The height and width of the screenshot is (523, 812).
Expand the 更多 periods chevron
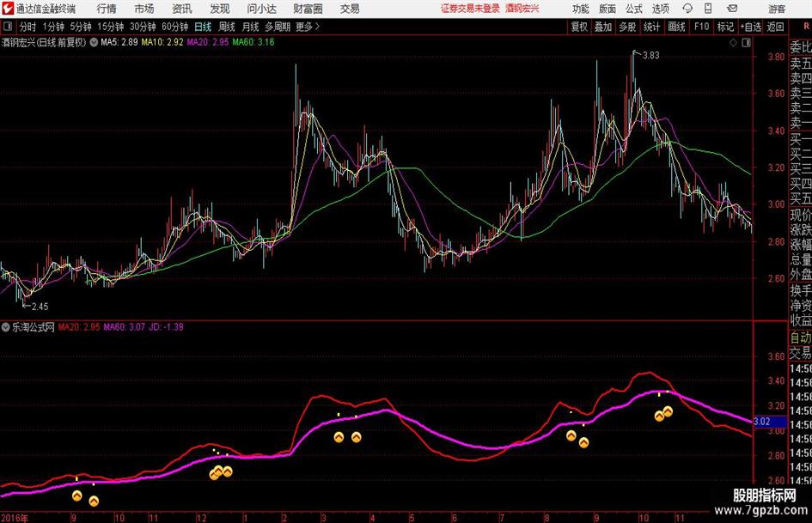coord(317,27)
